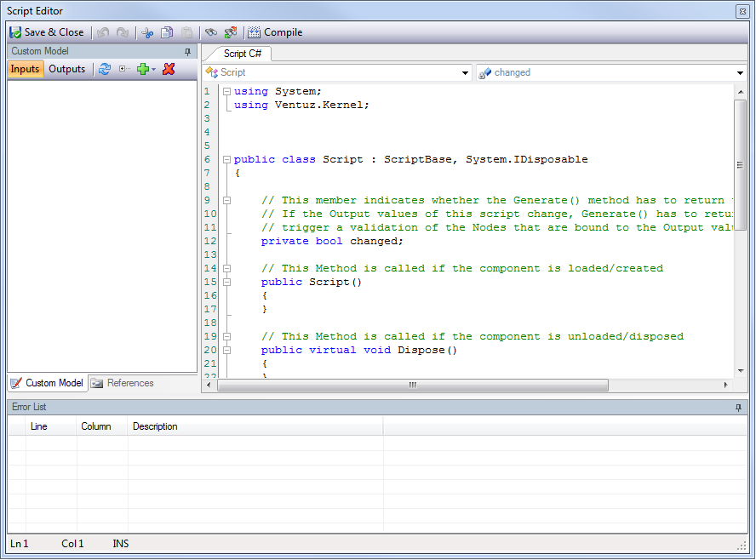Collapse the public class Script code region
Screen dimensions: 756x560
(x=226, y=159)
